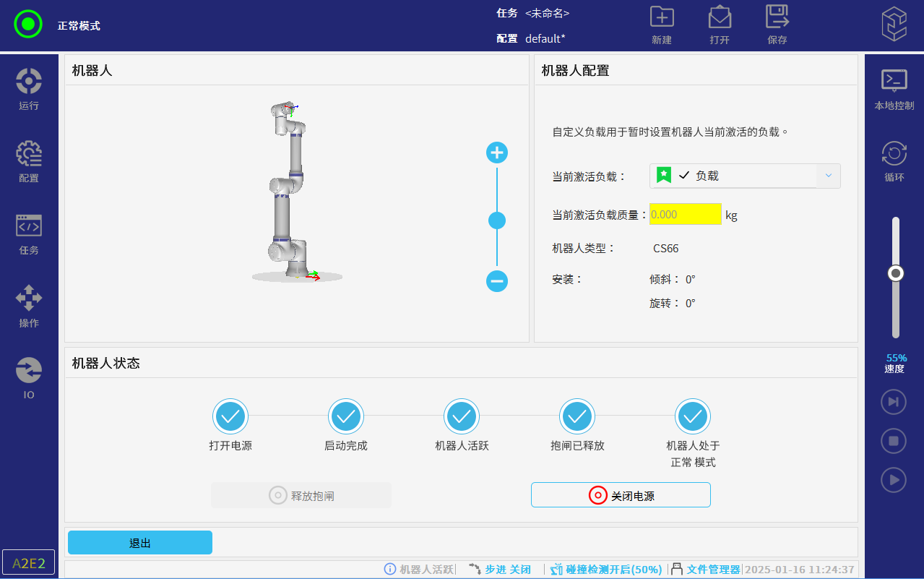Click the 关闭电源 power off button
The image size is (924, 579).
[x=621, y=495]
